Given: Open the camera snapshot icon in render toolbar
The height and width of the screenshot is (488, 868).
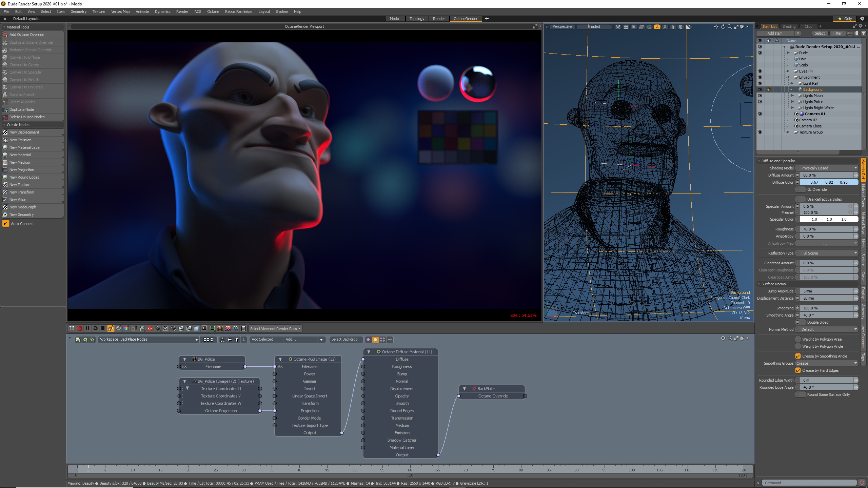Looking at the screenshot, I should pyautogui.click(x=173, y=328).
